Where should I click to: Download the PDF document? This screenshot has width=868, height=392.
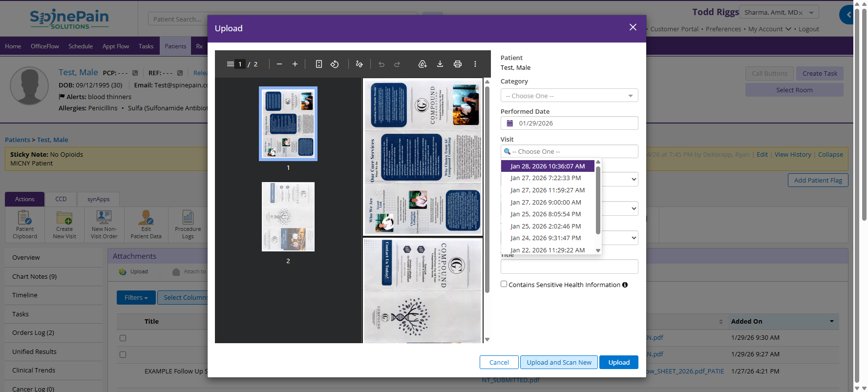pyautogui.click(x=440, y=64)
